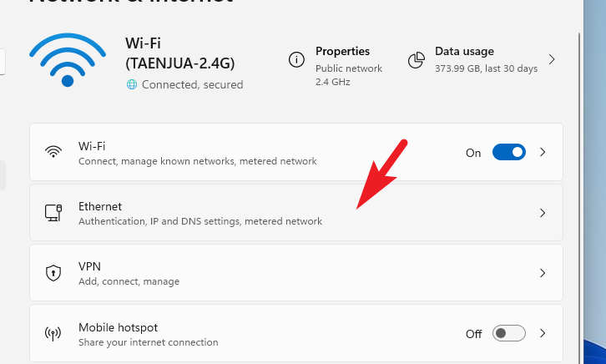Expand the VPN row chevron
Image resolution: width=606 pixels, height=364 pixels.
[543, 273]
